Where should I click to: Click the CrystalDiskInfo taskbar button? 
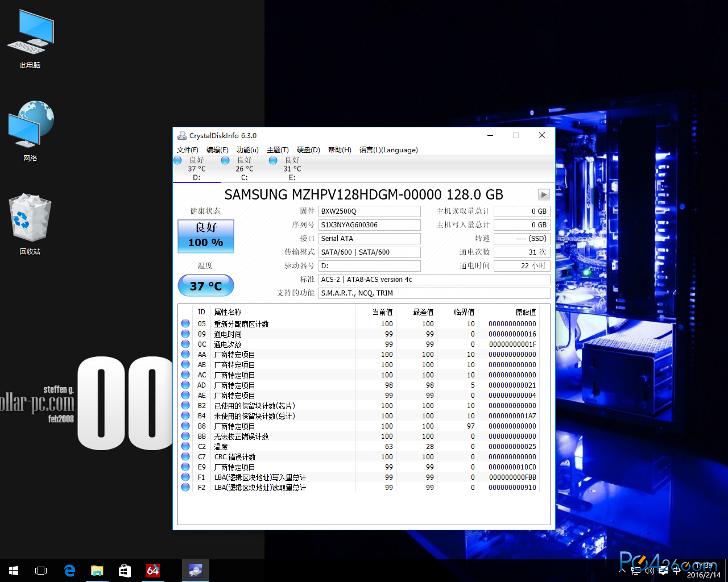(195, 571)
